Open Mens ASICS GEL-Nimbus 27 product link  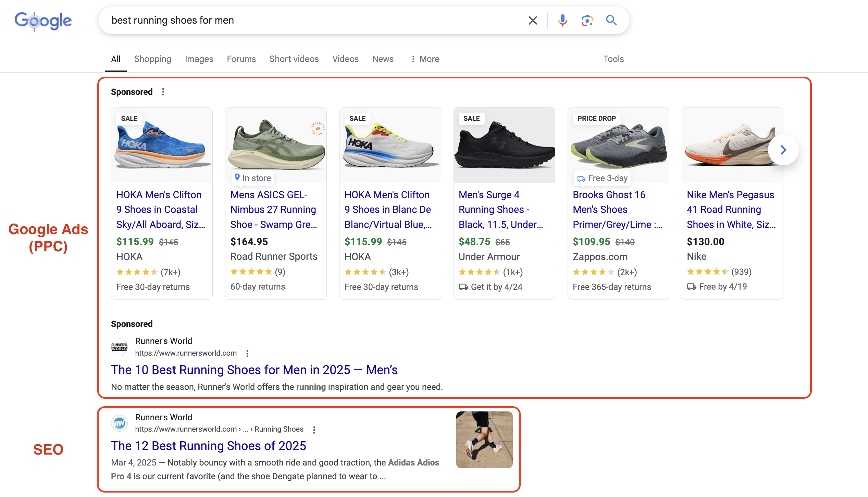click(274, 209)
